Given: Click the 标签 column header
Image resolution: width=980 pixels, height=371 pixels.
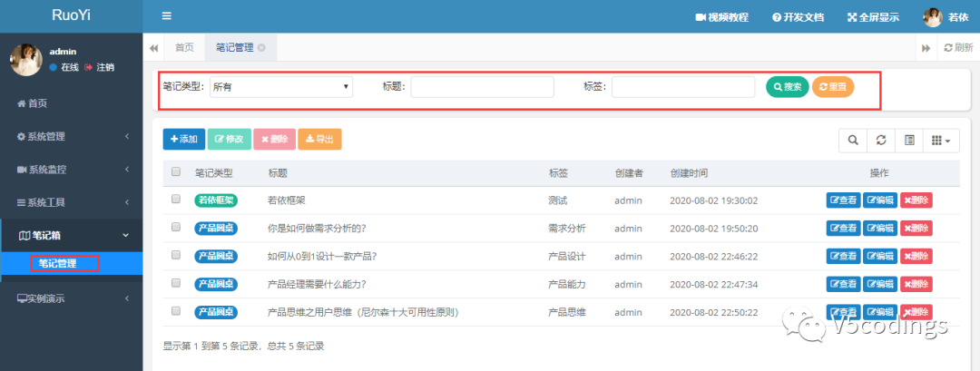Looking at the screenshot, I should (558, 173).
